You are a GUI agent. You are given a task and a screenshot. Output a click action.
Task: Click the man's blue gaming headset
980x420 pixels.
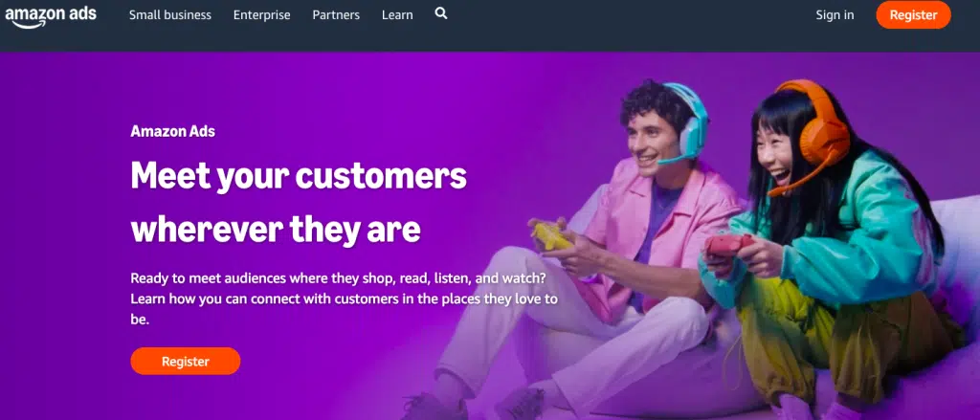pos(687,123)
